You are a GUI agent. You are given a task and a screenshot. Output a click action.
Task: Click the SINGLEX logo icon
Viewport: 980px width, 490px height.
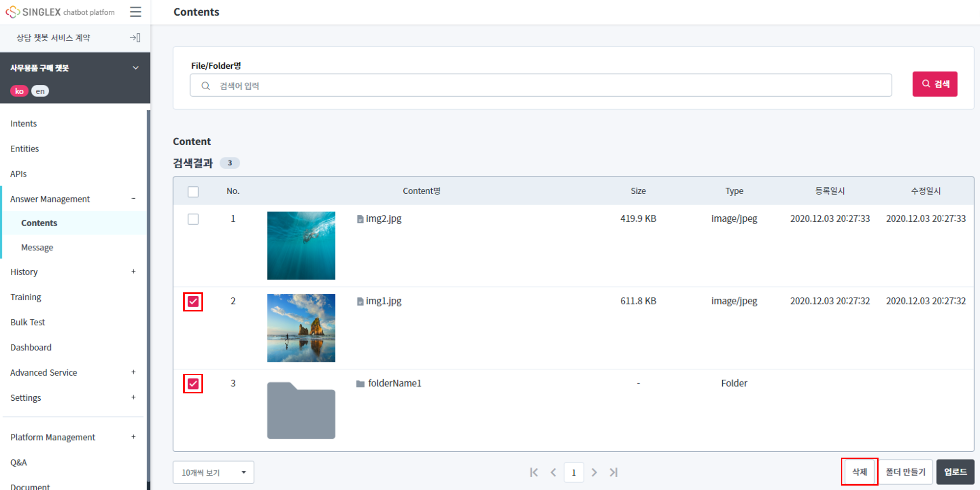coord(13,12)
